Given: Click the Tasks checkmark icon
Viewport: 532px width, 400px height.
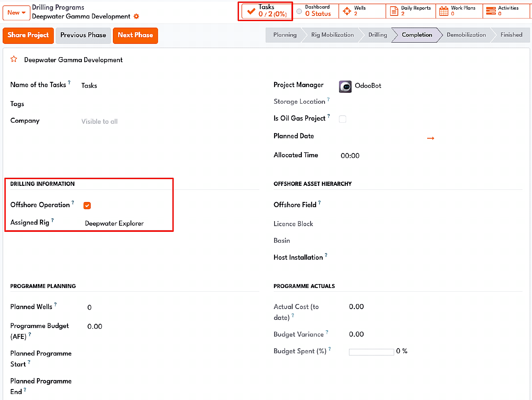Looking at the screenshot, I should [x=251, y=11].
